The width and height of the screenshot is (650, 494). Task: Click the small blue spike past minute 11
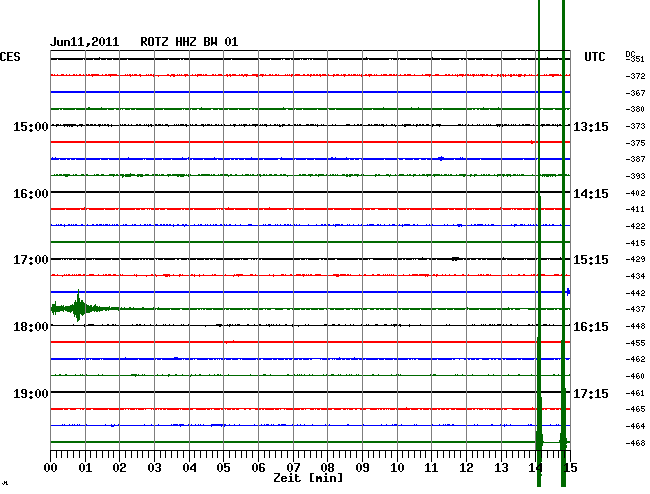441,158
